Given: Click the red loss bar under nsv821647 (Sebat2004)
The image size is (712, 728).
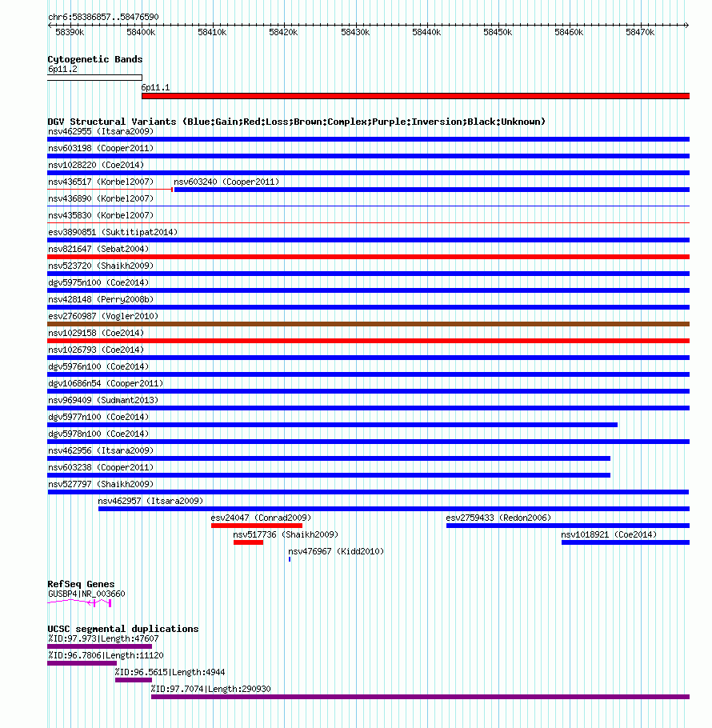Looking at the screenshot, I should click(x=369, y=257).
